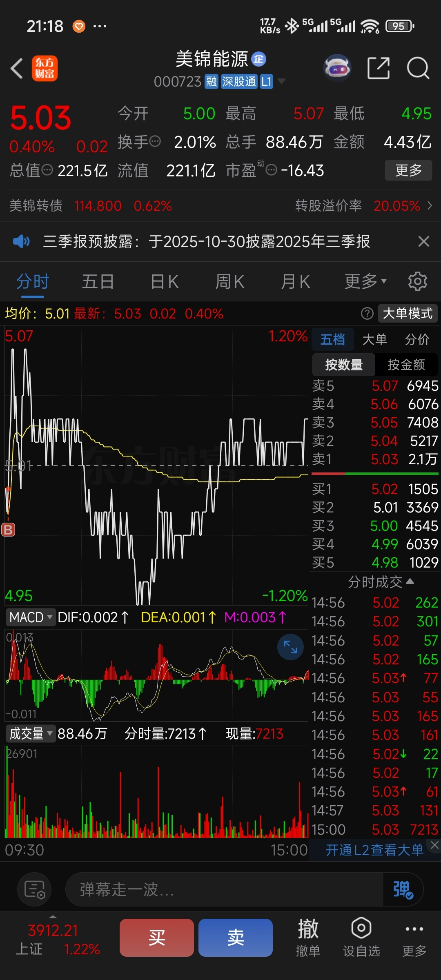441x980 pixels.
Task: Open the robot AI assistant avatar
Action: (337, 68)
